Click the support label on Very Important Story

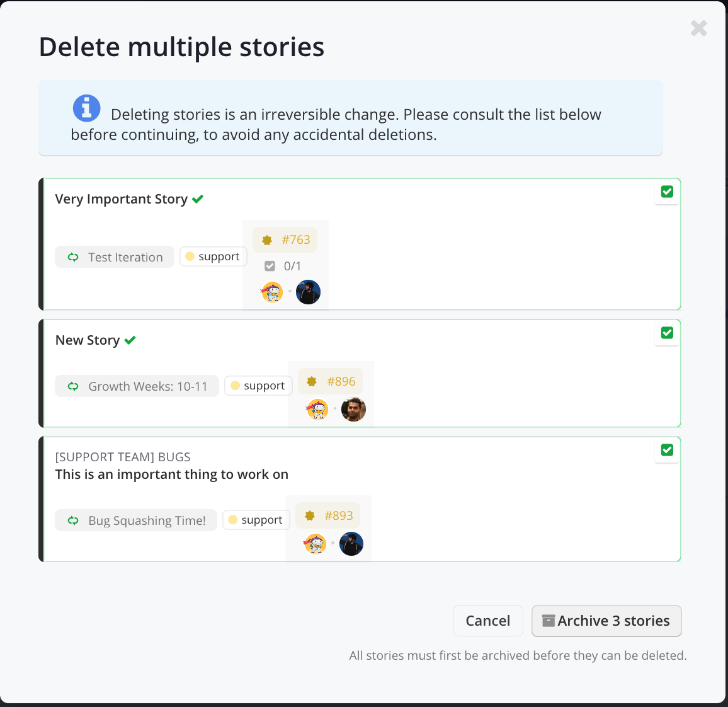click(x=213, y=256)
